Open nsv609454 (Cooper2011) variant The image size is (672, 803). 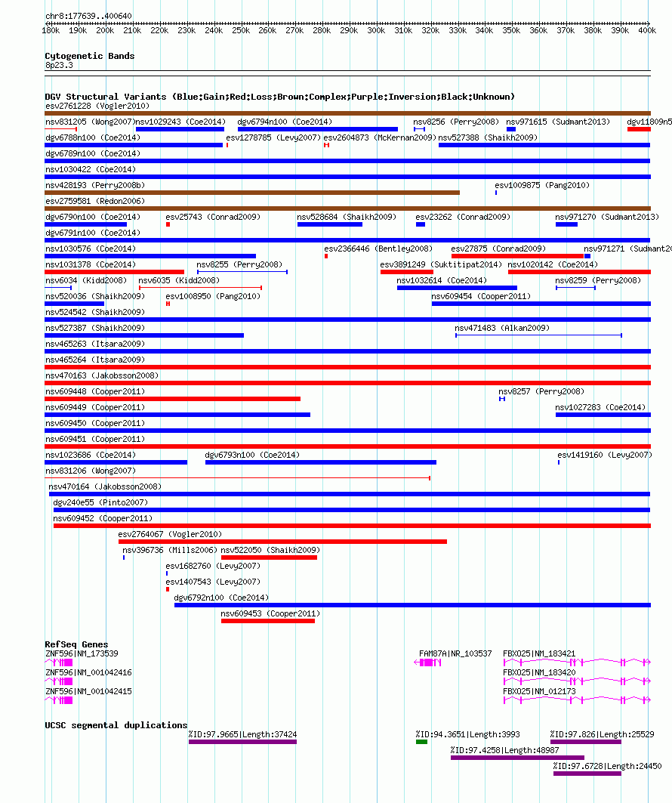(541, 304)
